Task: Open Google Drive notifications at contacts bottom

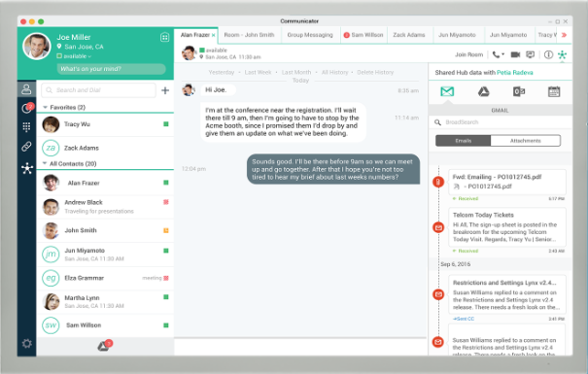Action: [105, 345]
